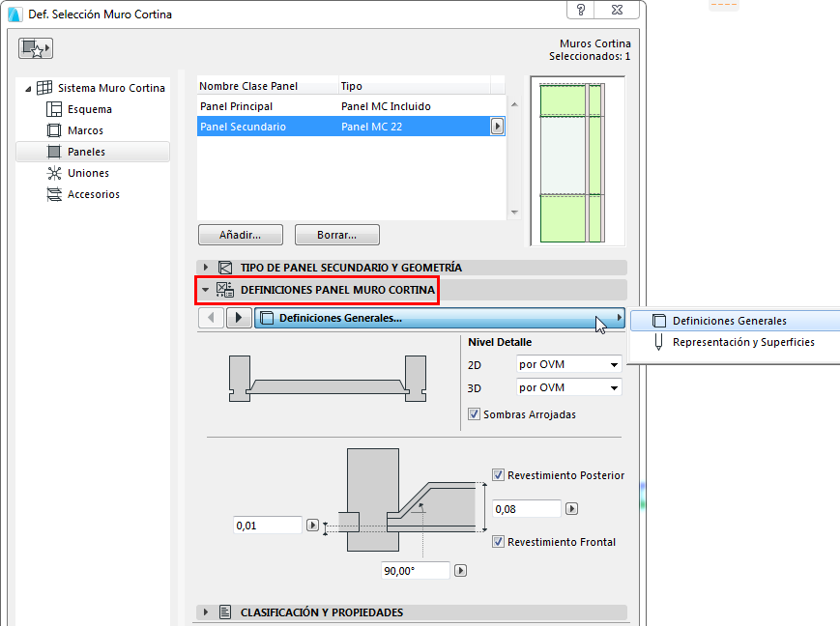Open the 2D por OVM dropdown
Screen dimensions: 840x626
(568, 364)
